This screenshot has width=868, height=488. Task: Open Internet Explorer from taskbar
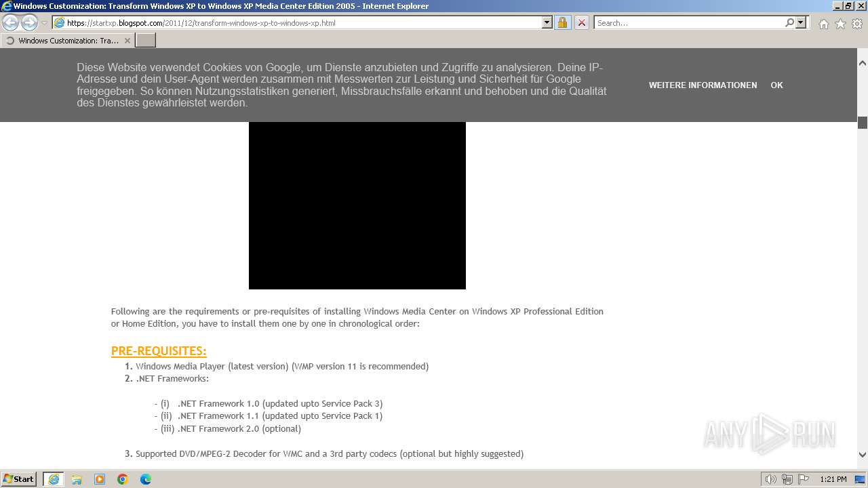point(54,479)
